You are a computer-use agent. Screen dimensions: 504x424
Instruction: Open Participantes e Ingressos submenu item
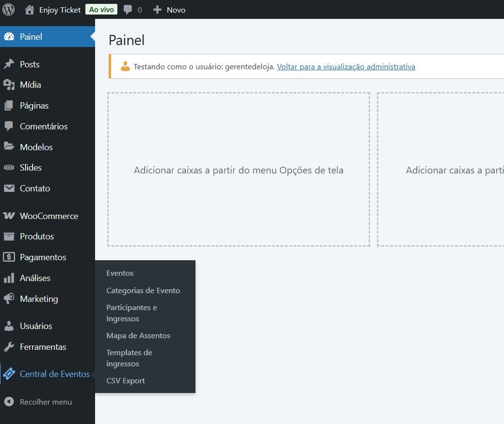click(131, 313)
